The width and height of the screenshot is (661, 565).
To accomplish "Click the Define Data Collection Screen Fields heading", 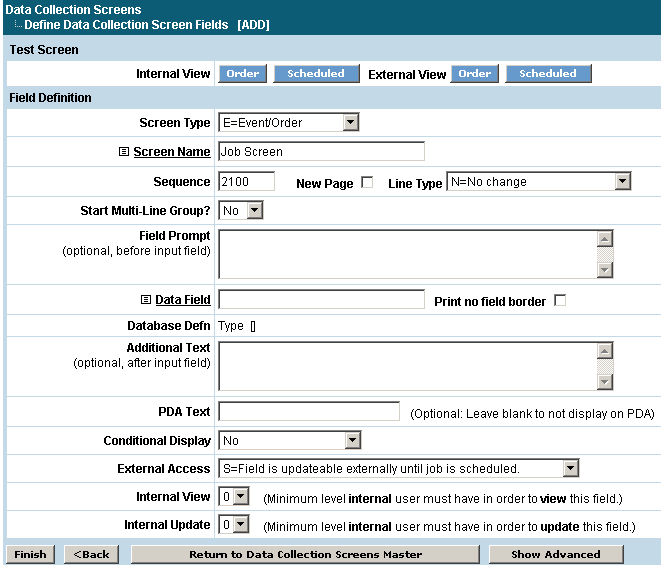I will click(x=126, y=25).
